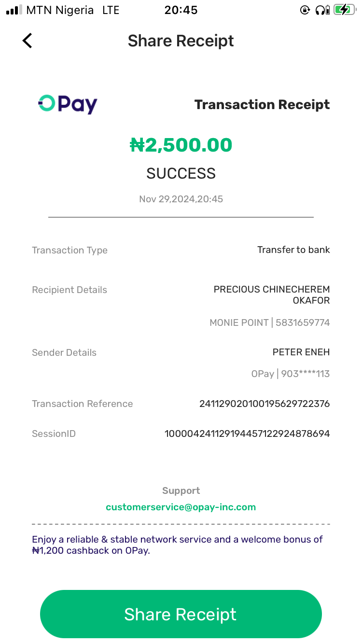Tap the cellular signal bars icon
This screenshot has width=362, height=644.
(14, 10)
